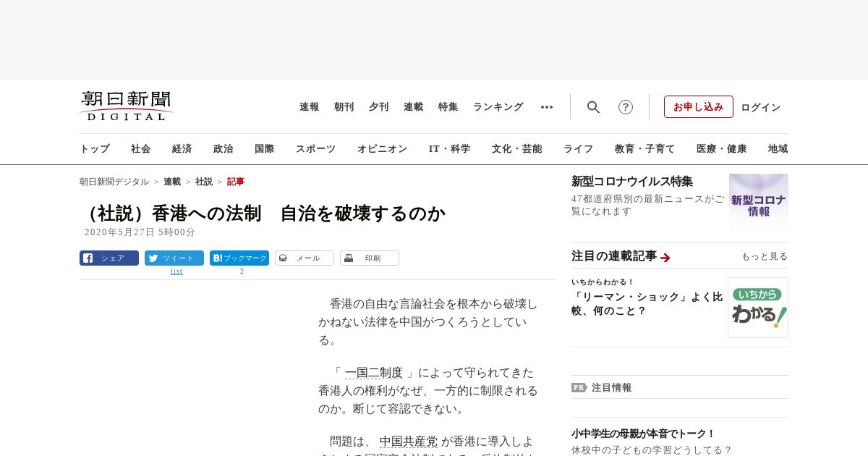
Task: Print the article with 印刷 button
Action: [x=370, y=258]
